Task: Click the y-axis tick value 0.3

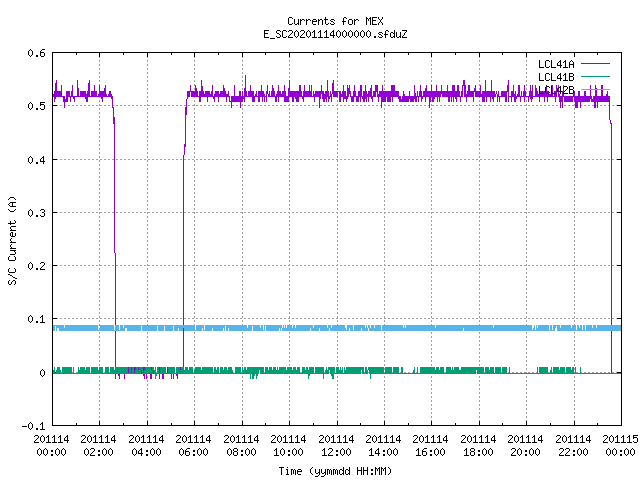Action: [x=36, y=213]
